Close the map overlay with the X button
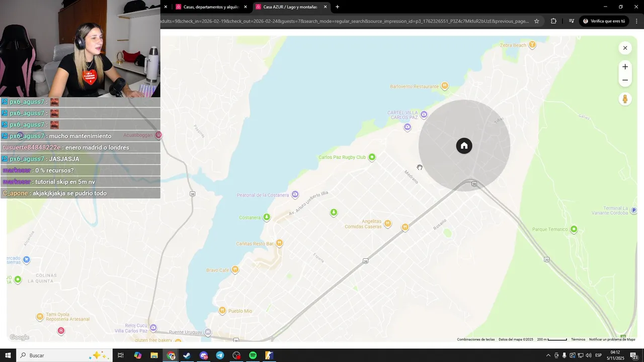Viewport: 644px width, 362px height. pos(625,48)
